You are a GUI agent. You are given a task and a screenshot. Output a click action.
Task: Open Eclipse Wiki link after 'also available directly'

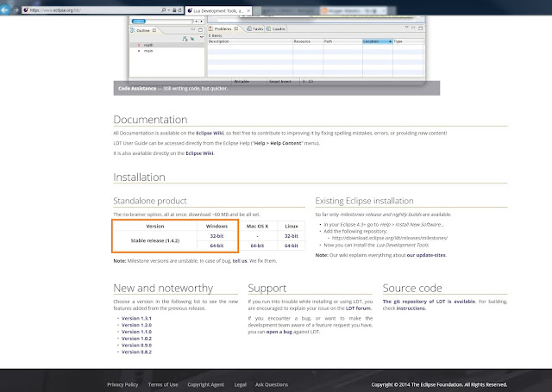199,153
